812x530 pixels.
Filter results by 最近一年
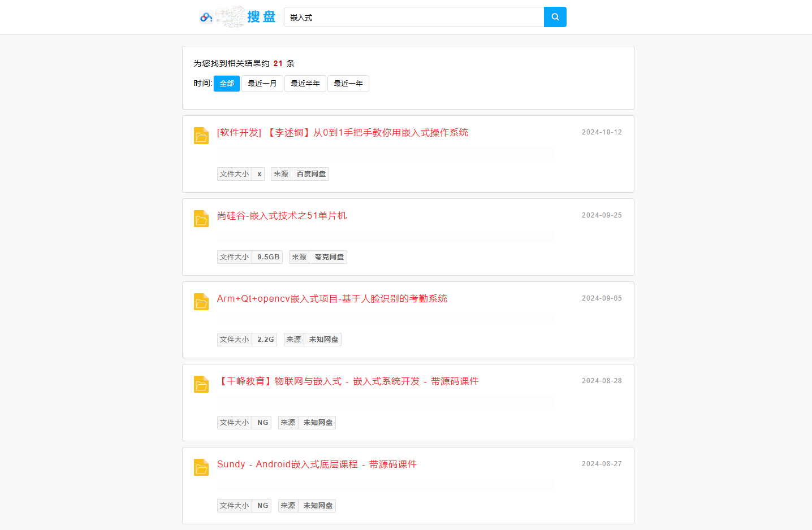click(x=348, y=84)
